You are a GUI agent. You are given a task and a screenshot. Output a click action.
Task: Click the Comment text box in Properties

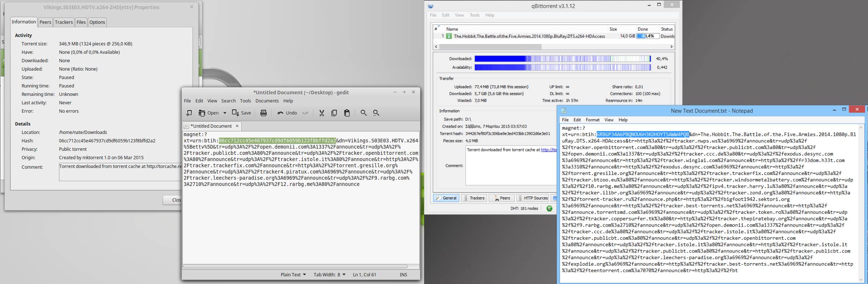tap(120, 172)
